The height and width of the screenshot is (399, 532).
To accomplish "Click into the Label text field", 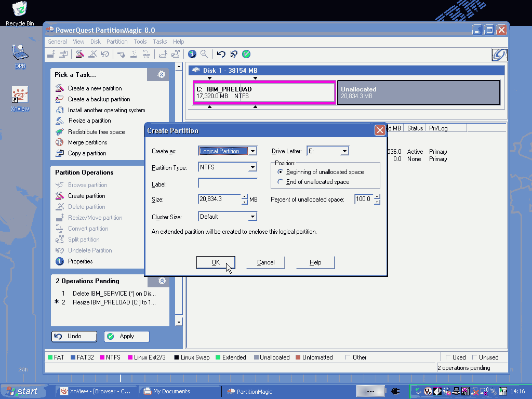I will click(x=228, y=183).
